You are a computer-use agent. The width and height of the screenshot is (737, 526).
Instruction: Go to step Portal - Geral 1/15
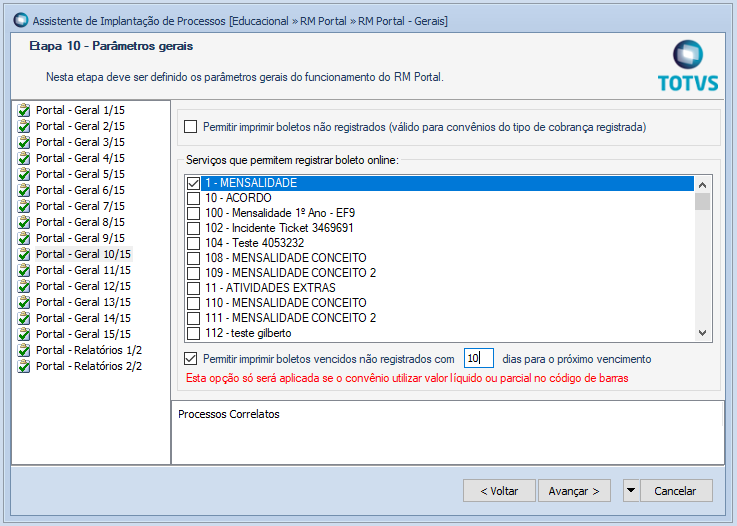pyautogui.click(x=80, y=110)
